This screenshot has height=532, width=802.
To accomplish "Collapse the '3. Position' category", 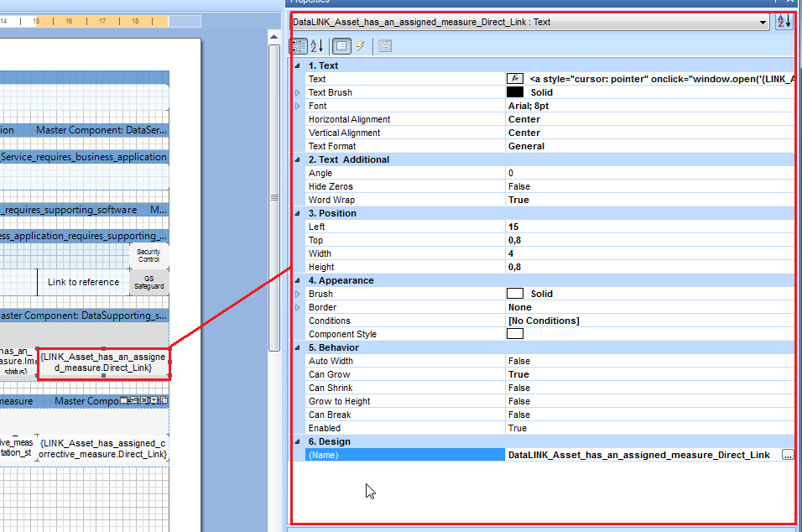I will coord(297,213).
